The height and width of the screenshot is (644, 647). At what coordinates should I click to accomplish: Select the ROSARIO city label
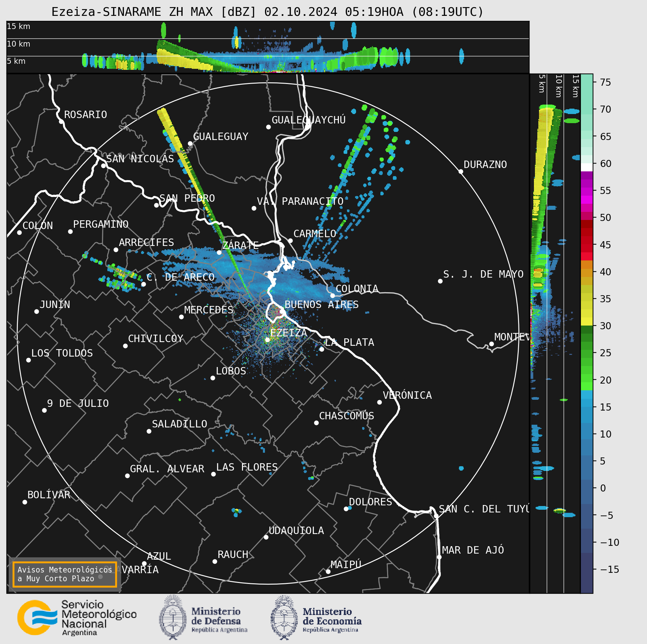(85, 115)
